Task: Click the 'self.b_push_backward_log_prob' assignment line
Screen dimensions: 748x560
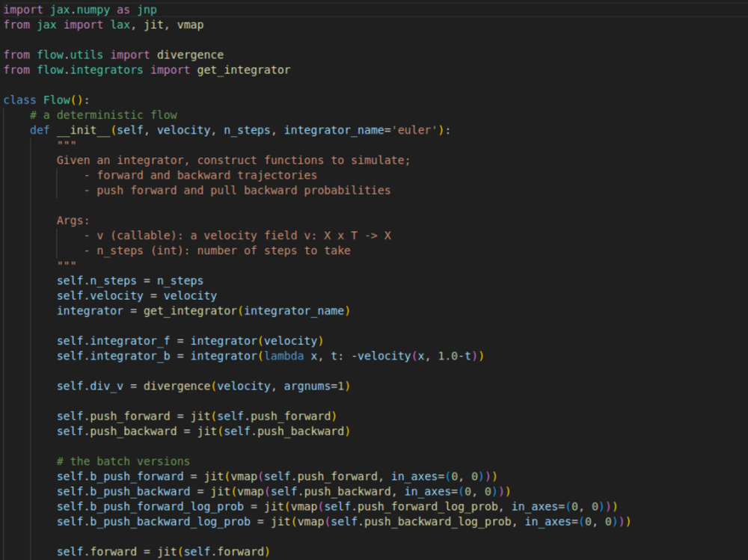Action: pos(344,521)
